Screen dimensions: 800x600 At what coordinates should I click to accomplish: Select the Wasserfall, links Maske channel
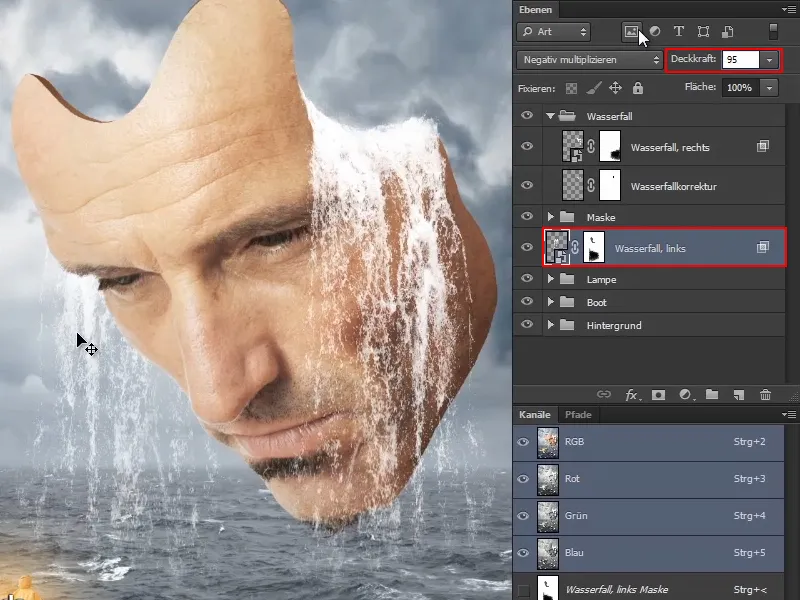[648, 587]
